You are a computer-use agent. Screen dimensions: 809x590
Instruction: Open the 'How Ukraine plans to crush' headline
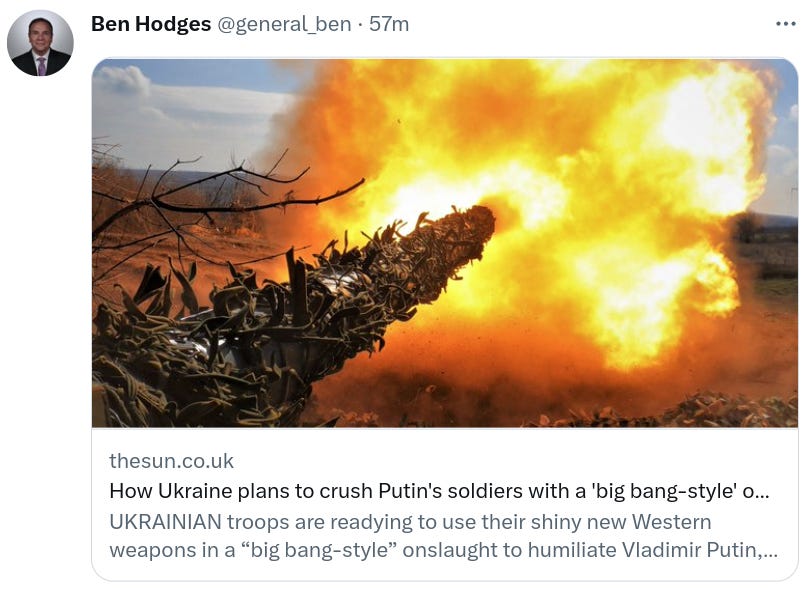pos(439,490)
